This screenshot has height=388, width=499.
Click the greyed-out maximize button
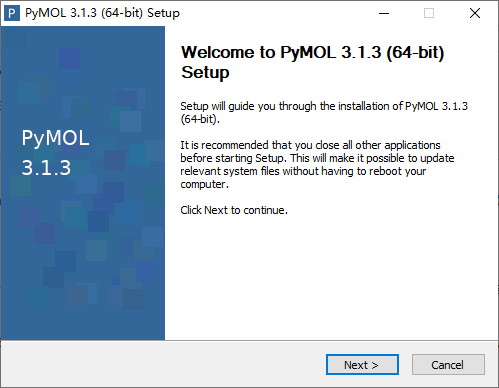pos(429,13)
